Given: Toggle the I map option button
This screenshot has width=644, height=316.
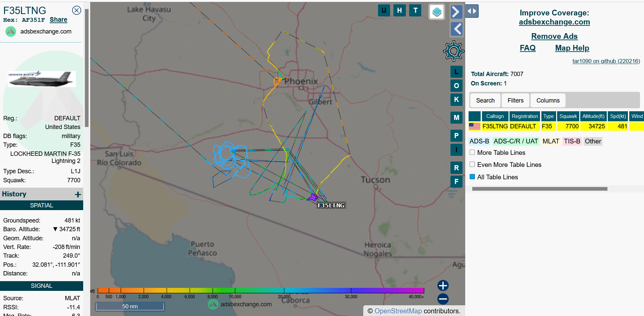Looking at the screenshot, I should pyautogui.click(x=457, y=149).
